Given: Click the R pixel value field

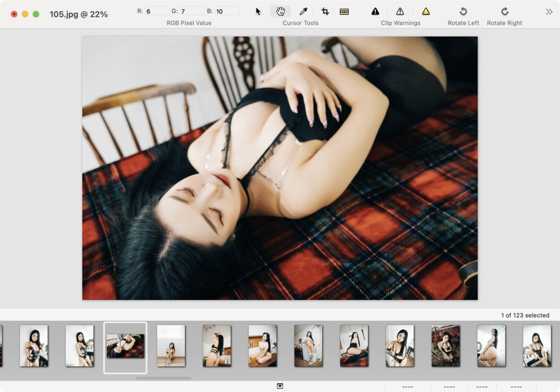Looking at the screenshot, I should click(x=157, y=11).
